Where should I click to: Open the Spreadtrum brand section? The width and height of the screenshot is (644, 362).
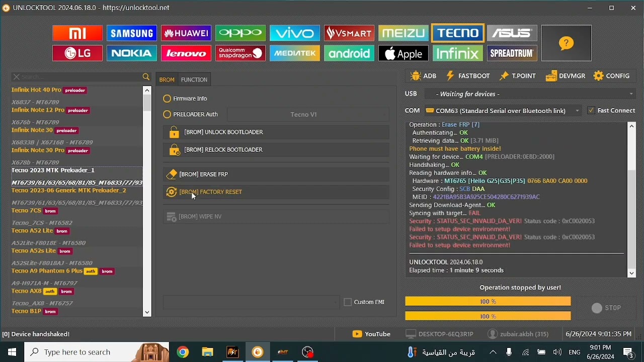pos(512,53)
